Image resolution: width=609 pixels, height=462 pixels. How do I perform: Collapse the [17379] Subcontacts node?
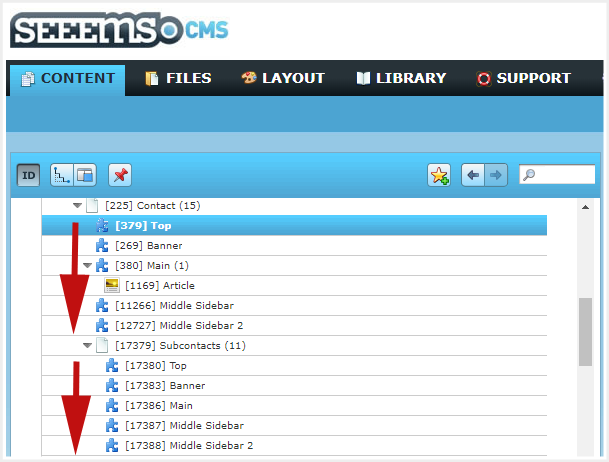coord(87,345)
